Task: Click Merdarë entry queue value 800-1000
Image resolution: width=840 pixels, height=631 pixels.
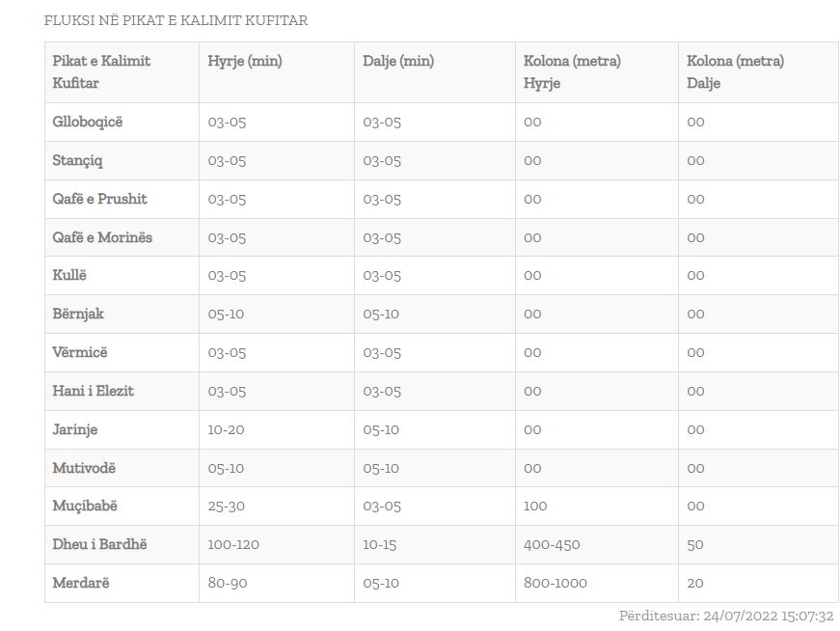Action: point(555,583)
